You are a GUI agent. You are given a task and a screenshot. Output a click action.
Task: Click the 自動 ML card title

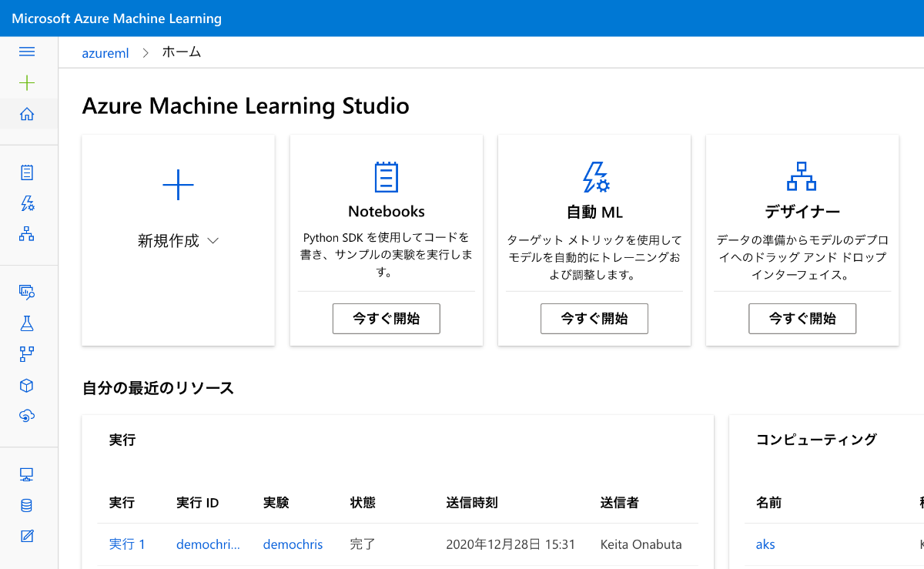pos(594,212)
